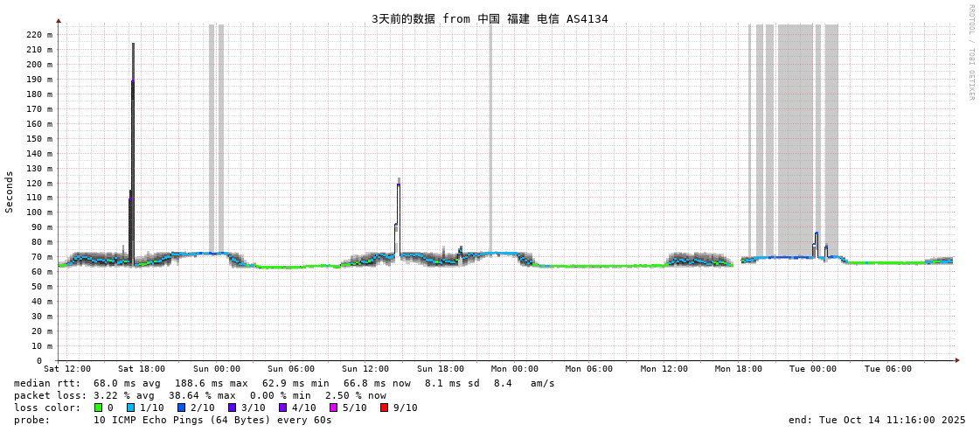Click the vertical Seconds axis label
This screenshot has width=980, height=432.
tap(10, 192)
